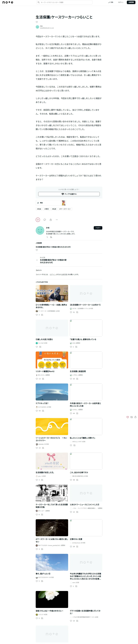138x644 pixels.
Task: Open 引越しの大変さを語る article title
Action: pos(44,339)
